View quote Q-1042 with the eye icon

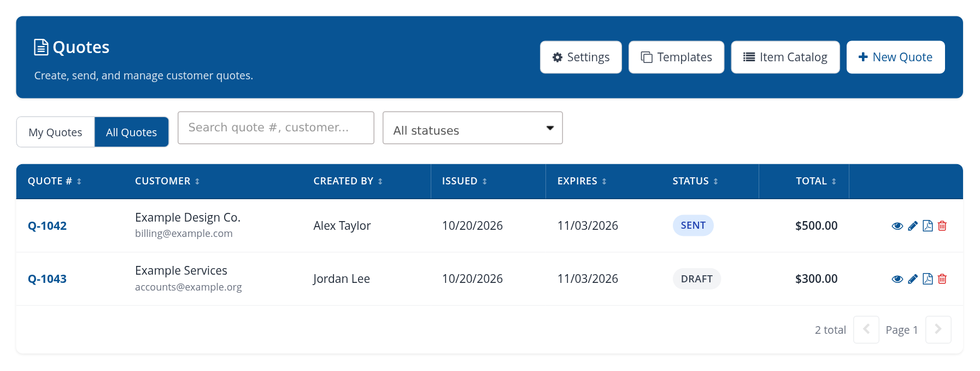897,226
